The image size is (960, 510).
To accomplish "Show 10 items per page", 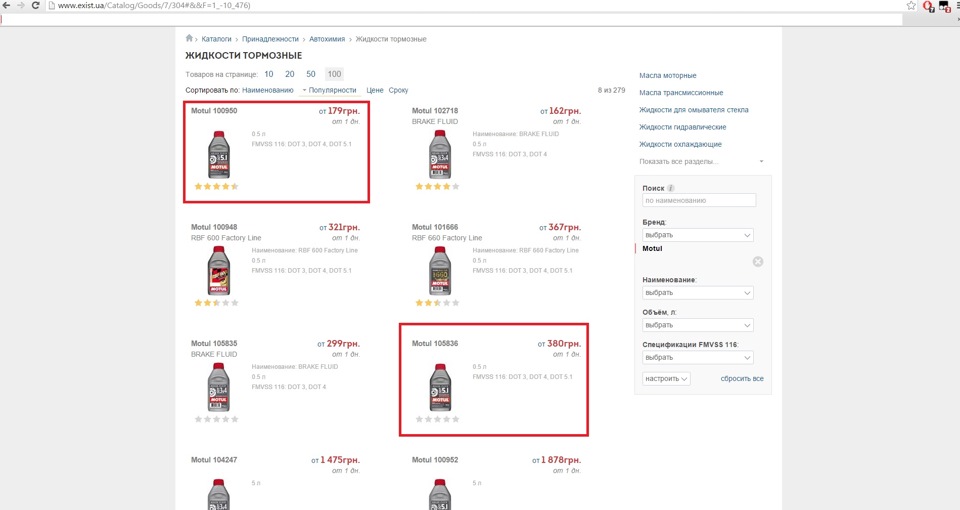I will [x=269, y=74].
